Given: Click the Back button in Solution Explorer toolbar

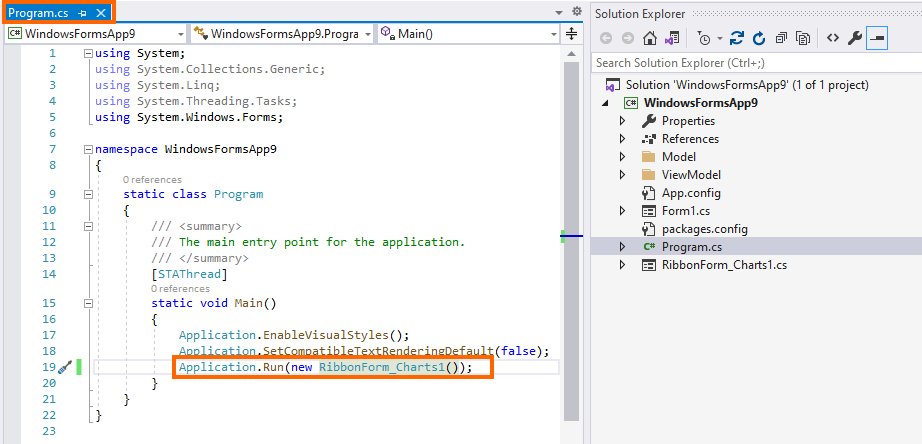Looking at the screenshot, I should click(x=606, y=38).
